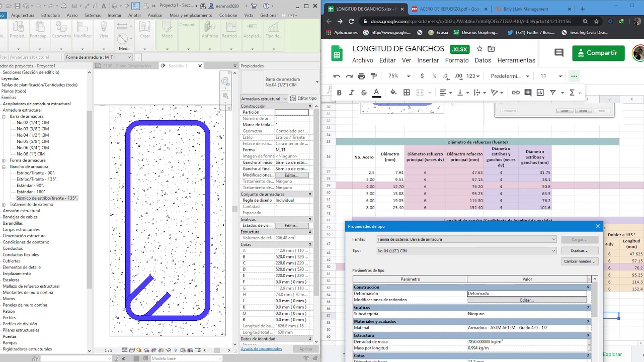The image size is (644, 362).
Task: Click Editar... for Estados de visibilidad
Action: pyautogui.click(x=291, y=226)
